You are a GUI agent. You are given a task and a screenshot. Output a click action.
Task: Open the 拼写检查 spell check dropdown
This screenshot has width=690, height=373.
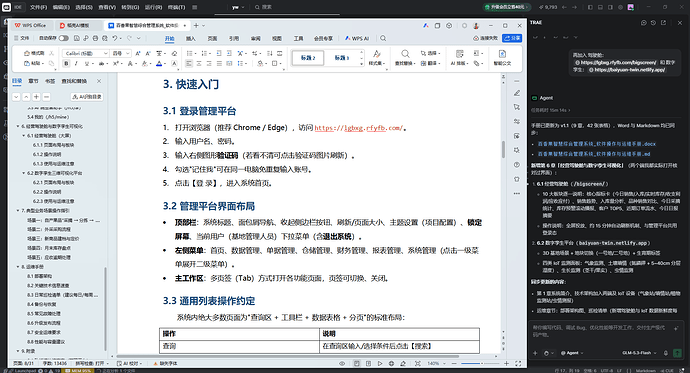click(x=92, y=363)
